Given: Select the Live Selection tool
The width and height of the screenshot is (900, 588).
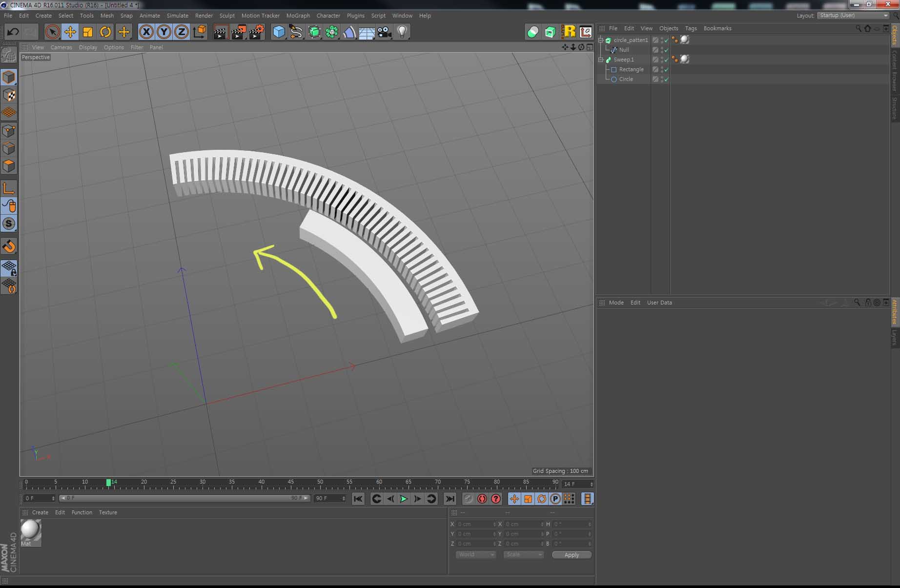Looking at the screenshot, I should click(x=52, y=32).
